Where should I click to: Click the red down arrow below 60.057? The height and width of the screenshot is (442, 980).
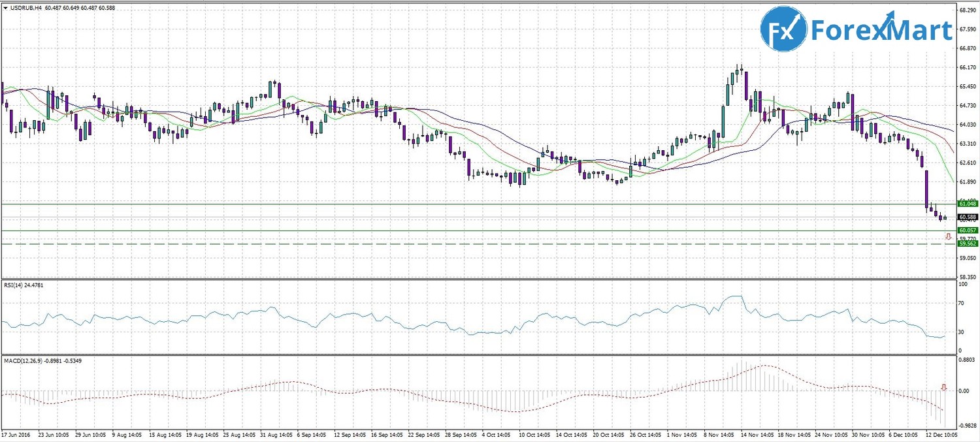pos(948,236)
